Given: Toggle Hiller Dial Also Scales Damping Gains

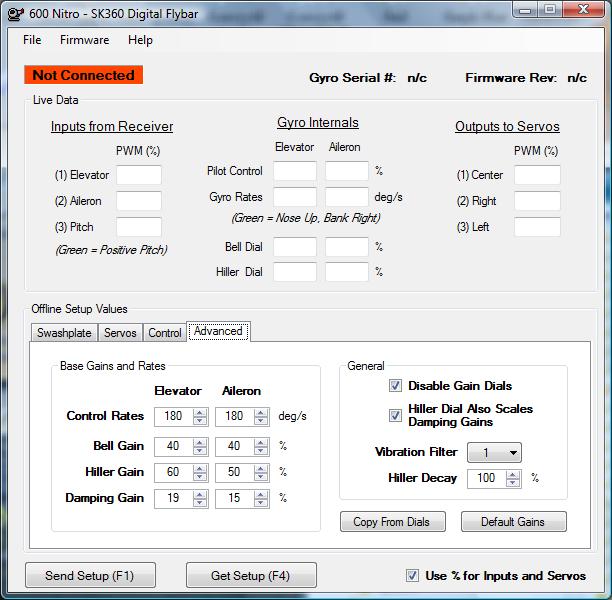Looking at the screenshot, I should 395,415.
